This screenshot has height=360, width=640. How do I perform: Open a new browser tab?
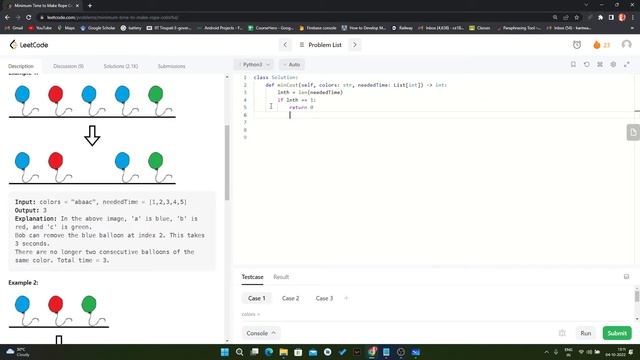[90, 6]
